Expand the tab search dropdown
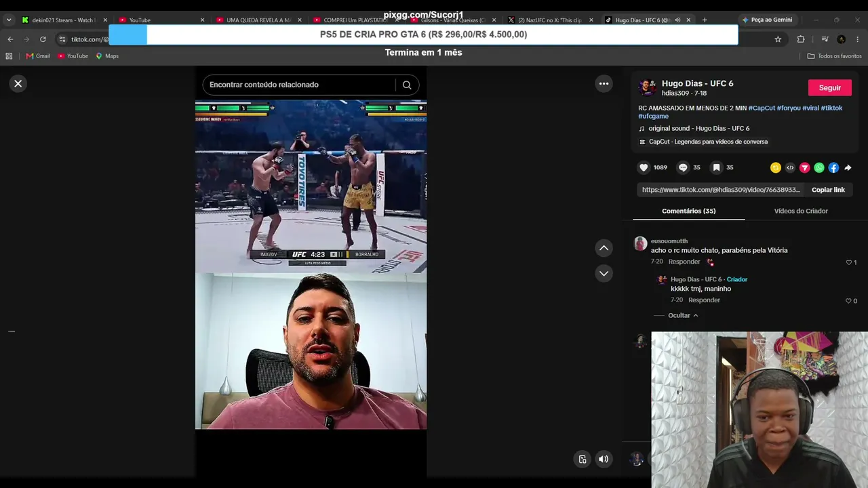Screen dimensions: 868x488 point(9,20)
